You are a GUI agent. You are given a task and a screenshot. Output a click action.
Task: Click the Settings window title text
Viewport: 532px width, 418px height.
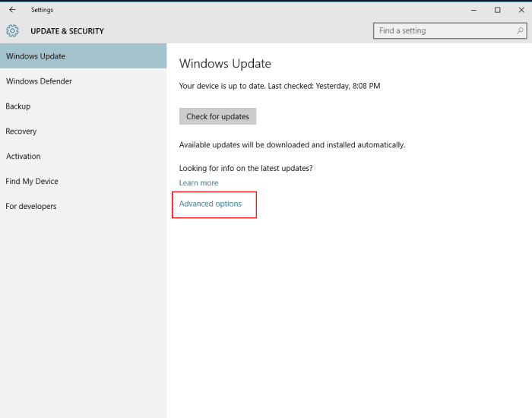tap(42, 10)
